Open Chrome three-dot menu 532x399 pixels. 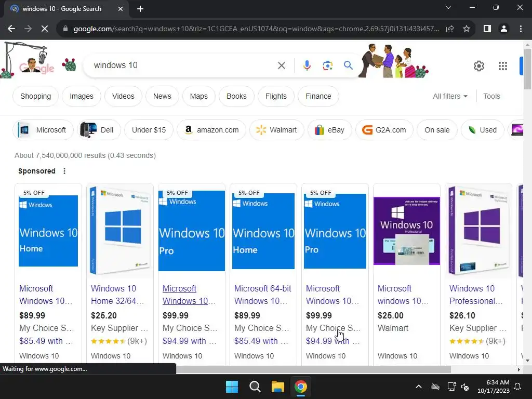[x=521, y=29]
